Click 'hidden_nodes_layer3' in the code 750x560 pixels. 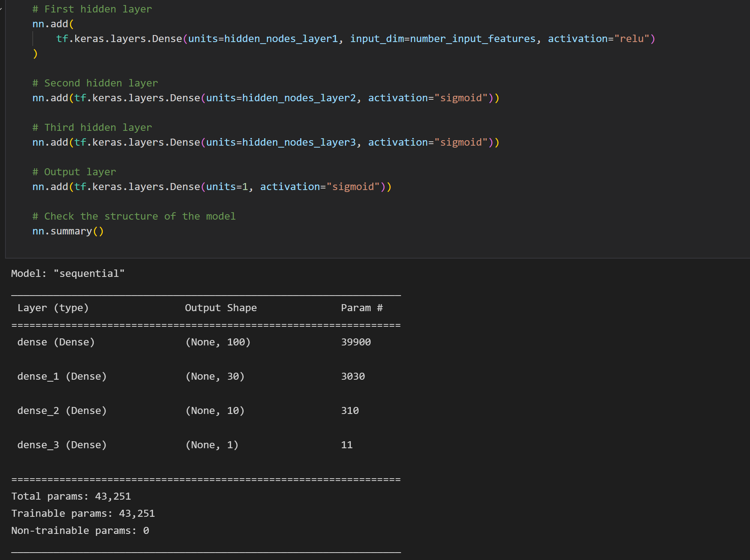[299, 142]
